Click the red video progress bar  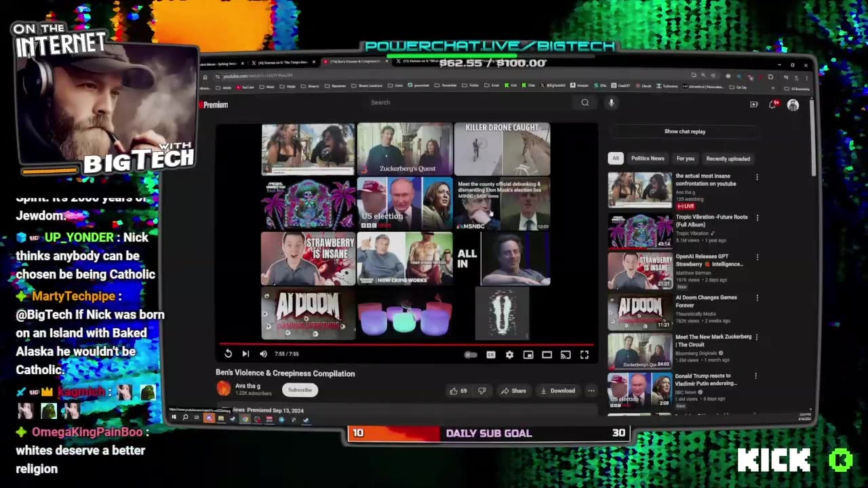tap(407, 344)
